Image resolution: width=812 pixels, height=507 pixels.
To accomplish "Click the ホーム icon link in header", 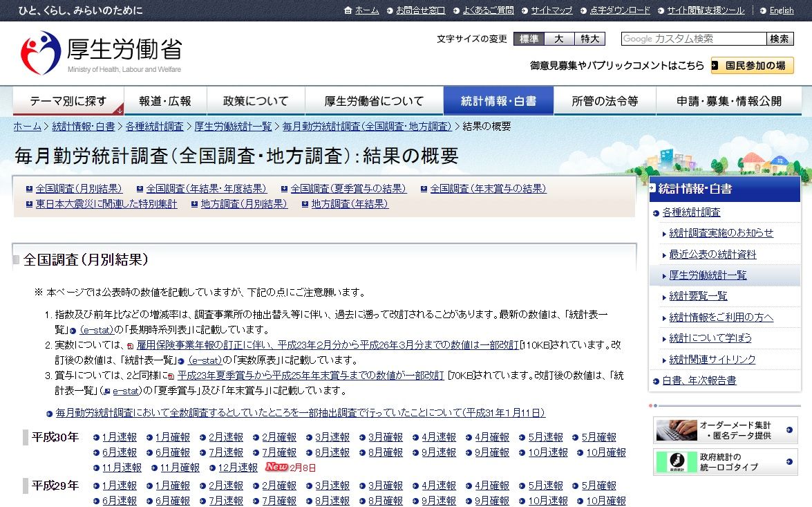I will 348,10.
